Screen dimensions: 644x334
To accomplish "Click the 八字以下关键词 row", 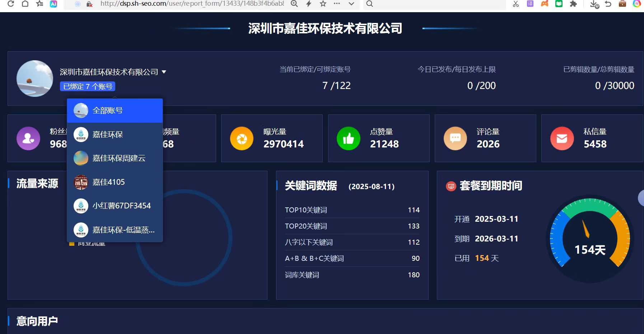I will point(352,243).
